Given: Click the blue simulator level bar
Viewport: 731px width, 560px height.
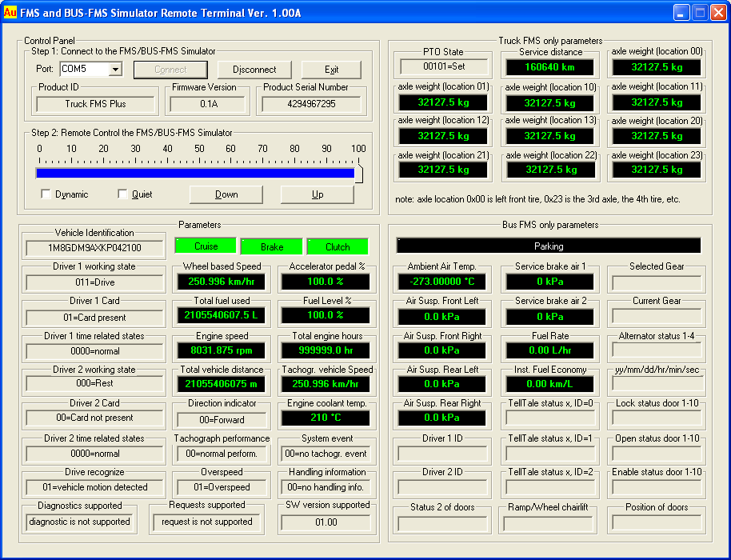Looking at the screenshot, I should 195,173.
